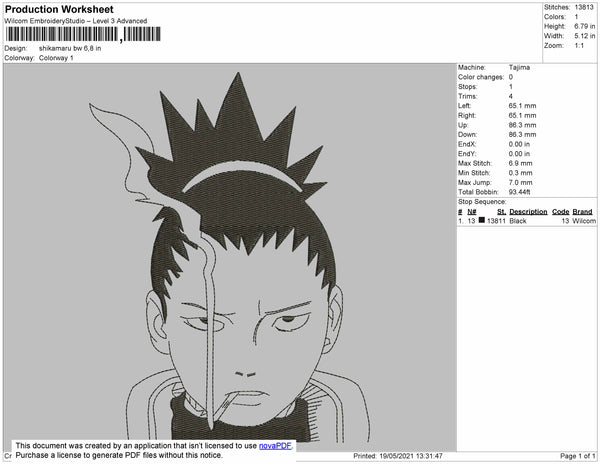Select the barcode in the header
This screenshot has height=464, width=600.
pyautogui.click(x=83, y=34)
